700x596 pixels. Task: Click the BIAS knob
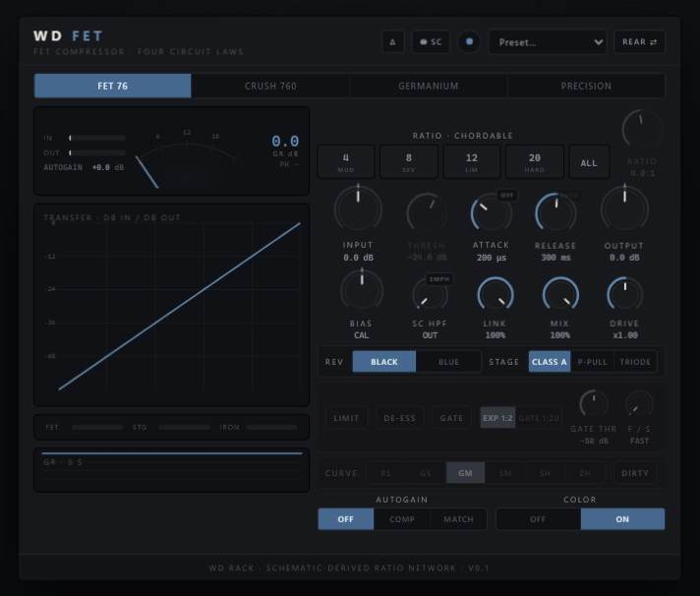[362, 291]
